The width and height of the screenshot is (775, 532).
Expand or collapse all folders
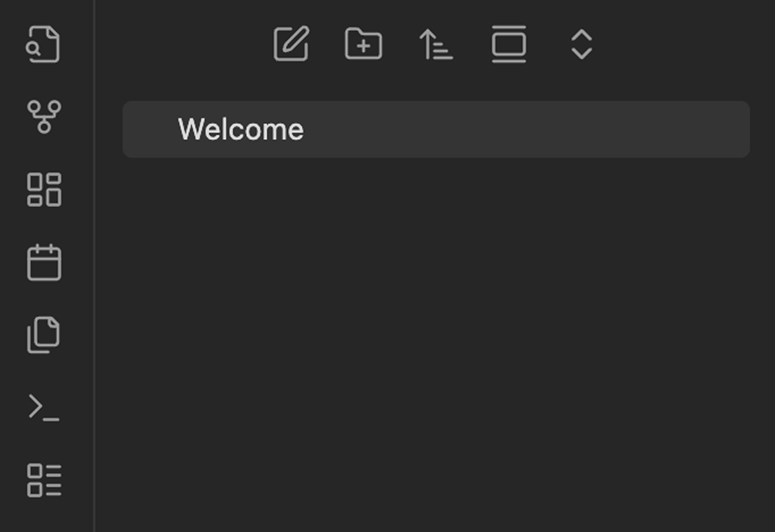pos(581,44)
